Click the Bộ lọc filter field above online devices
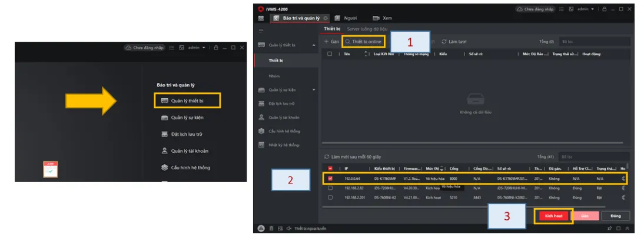The height and width of the screenshot is (238, 644). (x=593, y=157)
